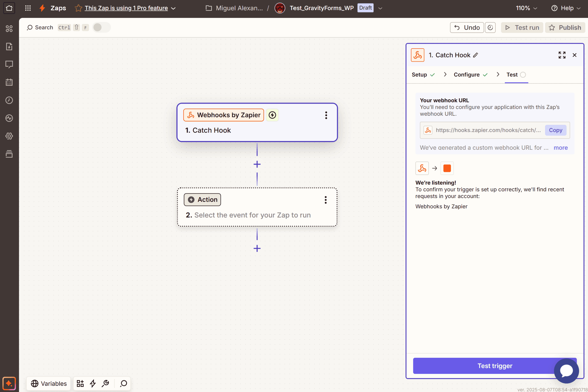
Task: Toggle the switch next to Search
Action: (x=101, y=27)
